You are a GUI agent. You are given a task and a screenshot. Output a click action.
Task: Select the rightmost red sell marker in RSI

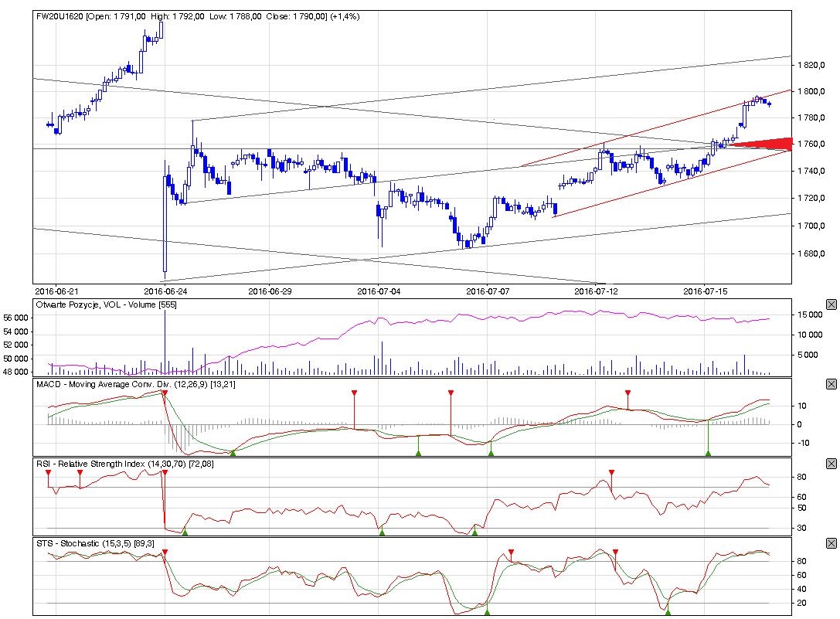click(x=611, y=472)
